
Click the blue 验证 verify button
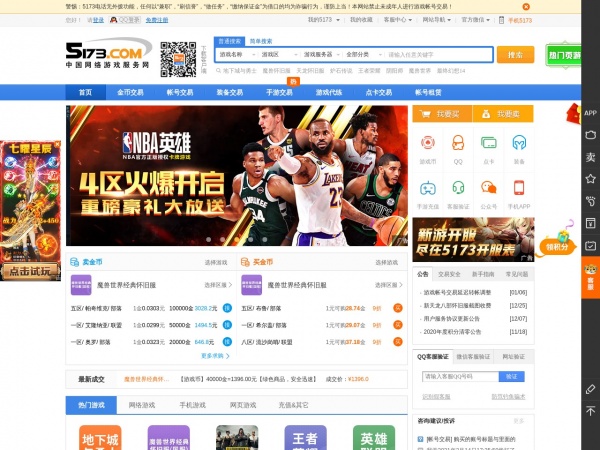(x=512, y=377)
